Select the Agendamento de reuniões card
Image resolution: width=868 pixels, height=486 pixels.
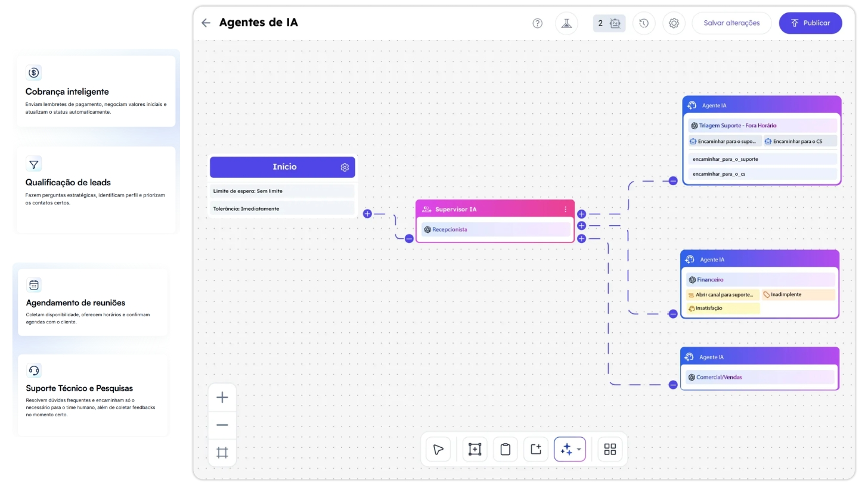pyautogui.click(x=93, y=302)
